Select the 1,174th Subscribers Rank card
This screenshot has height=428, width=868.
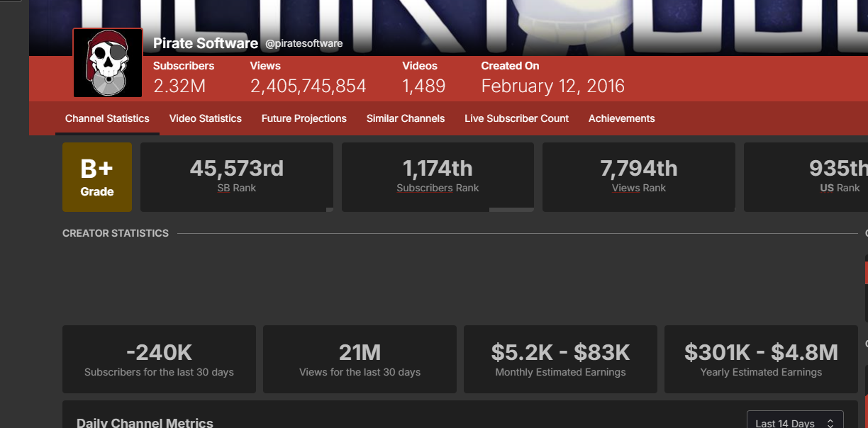tap(438, 177)
